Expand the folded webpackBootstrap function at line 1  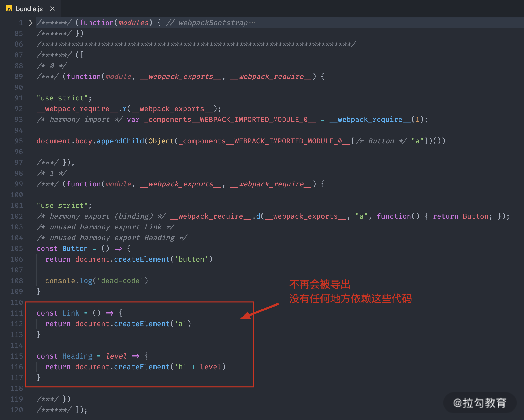pos(31,23)
